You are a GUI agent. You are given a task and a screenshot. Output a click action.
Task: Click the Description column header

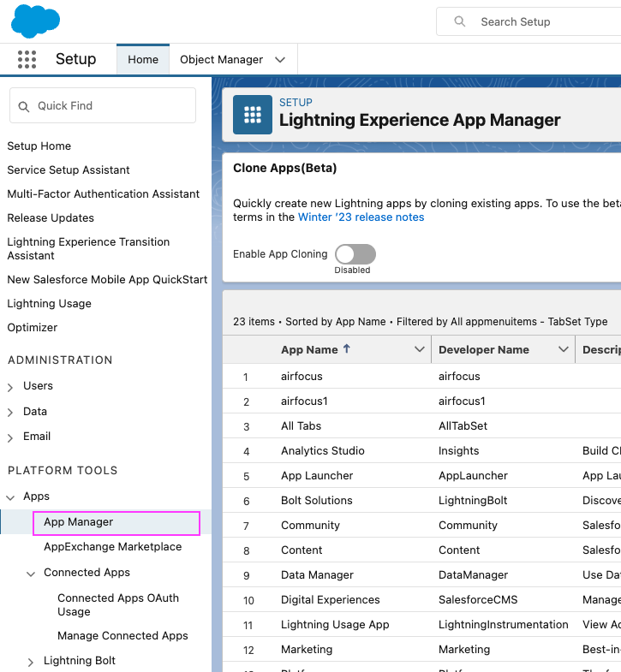click(x=601, y=350)
